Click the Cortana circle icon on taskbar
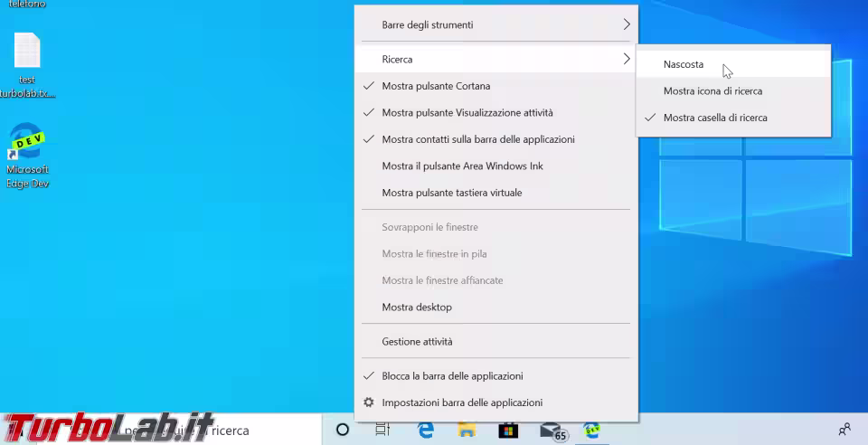868x445 pixels. coord(343,430)
